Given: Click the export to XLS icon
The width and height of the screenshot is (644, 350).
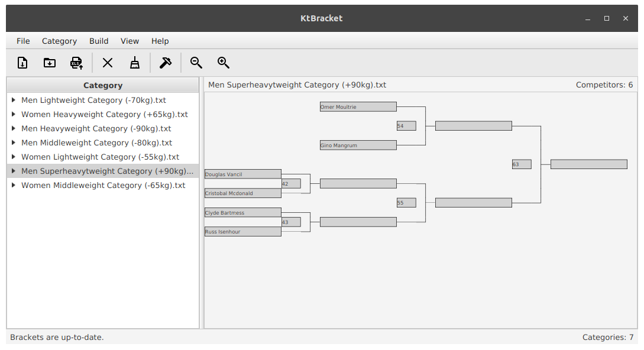Looking at the screenshot, I should point(76,62).
